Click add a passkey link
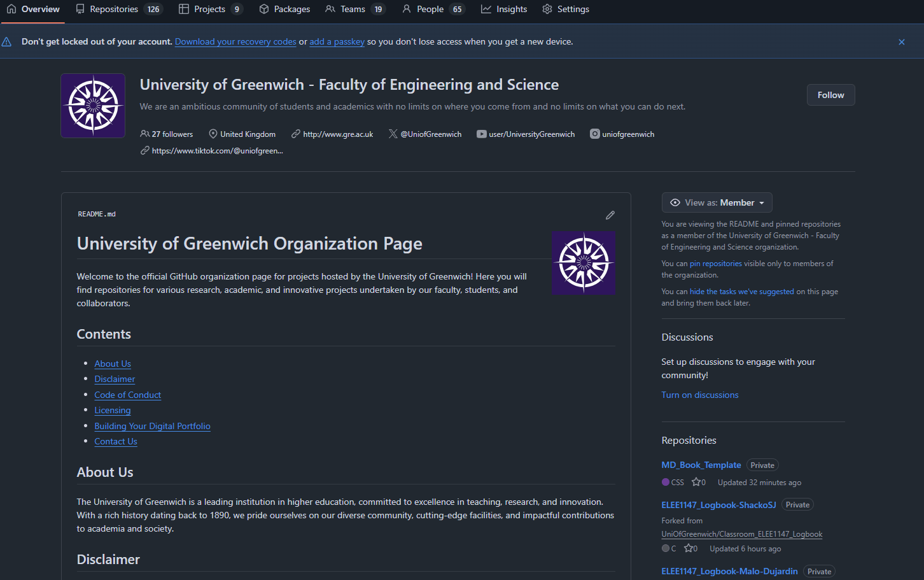Screen dimensions: 924x580 coord(337,42)
